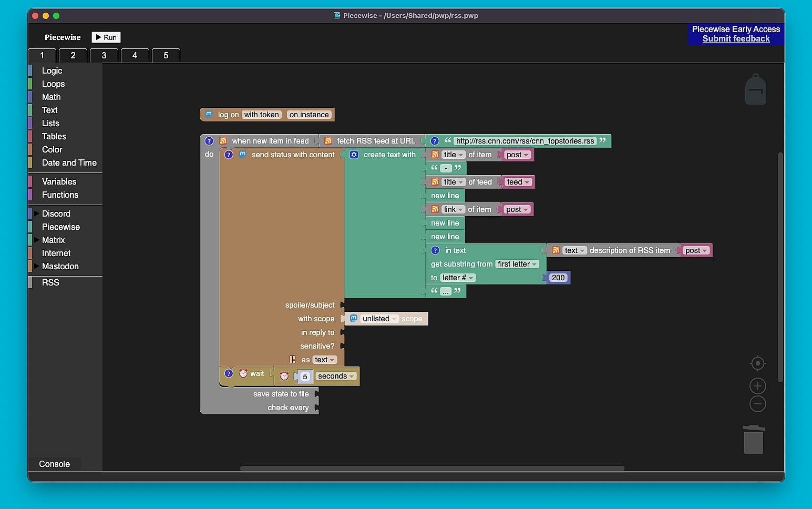Open the unlisted scope dropdown
This screenshot has width=812, height=509.
379,319
